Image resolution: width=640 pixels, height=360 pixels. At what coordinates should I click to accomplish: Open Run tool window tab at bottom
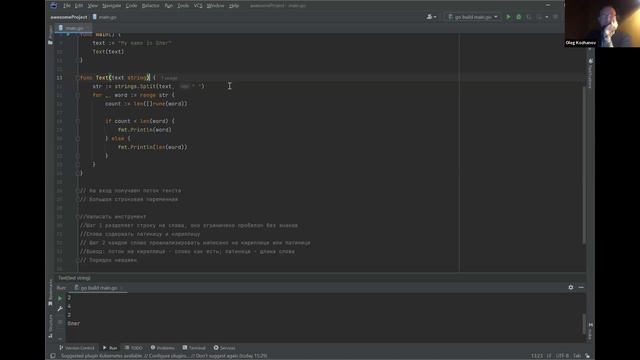(x=110, y=348)
